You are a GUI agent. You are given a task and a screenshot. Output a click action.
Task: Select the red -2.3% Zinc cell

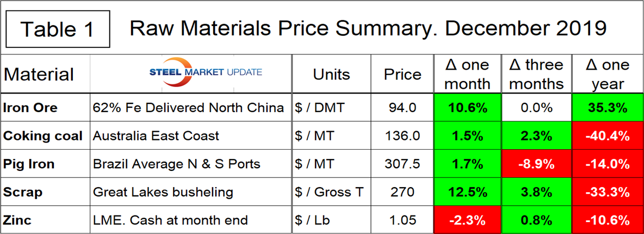click(x=467, y=220)
